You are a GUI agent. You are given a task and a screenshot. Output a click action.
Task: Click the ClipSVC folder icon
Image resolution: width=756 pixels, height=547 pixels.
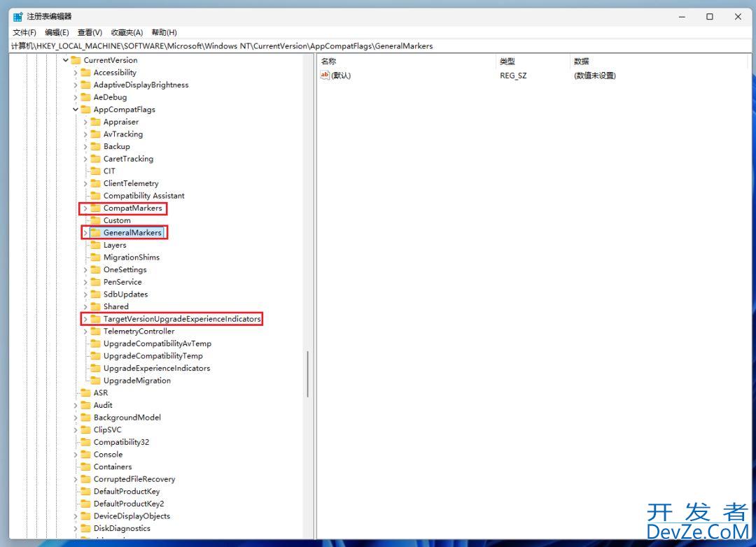point(86,429)
